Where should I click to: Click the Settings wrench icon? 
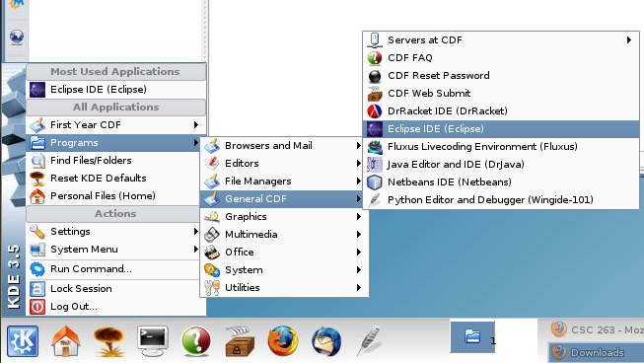[37, 232]
